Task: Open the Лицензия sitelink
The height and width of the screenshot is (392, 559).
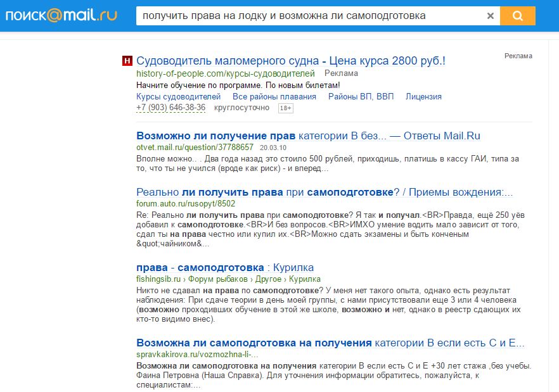Action: [x=423, y=97]
